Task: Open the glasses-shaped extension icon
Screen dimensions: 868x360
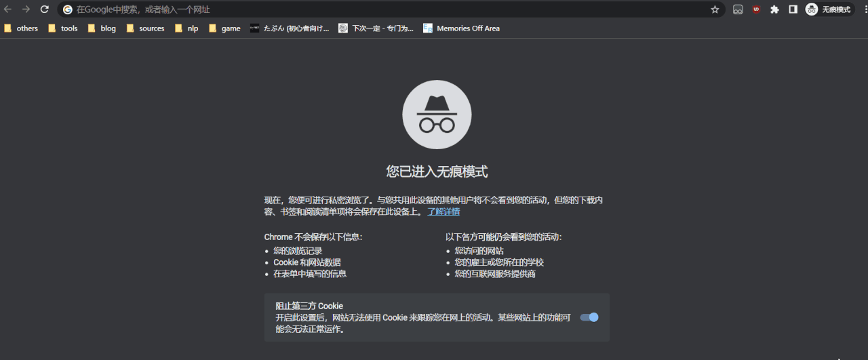Action: [738, 9]
